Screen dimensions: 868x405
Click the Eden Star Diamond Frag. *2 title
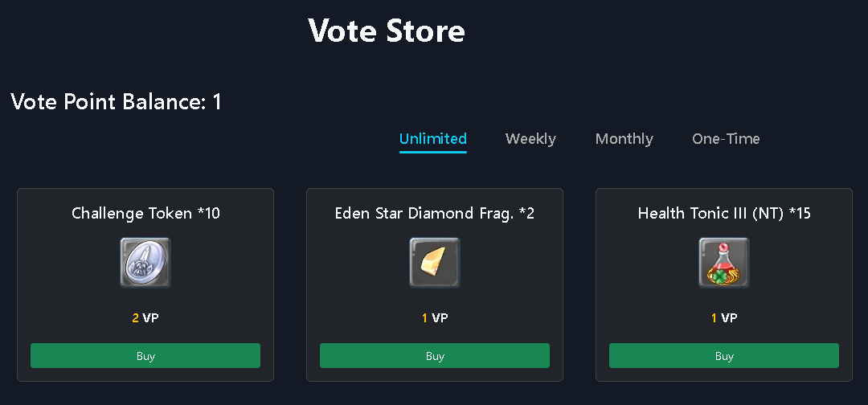pos(435,214)
